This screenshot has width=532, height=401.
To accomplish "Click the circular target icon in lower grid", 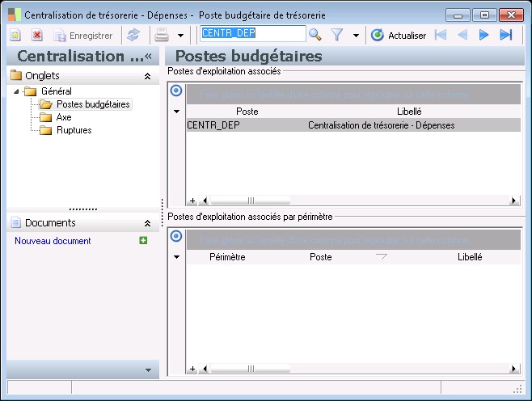I will tap(175, 236).
